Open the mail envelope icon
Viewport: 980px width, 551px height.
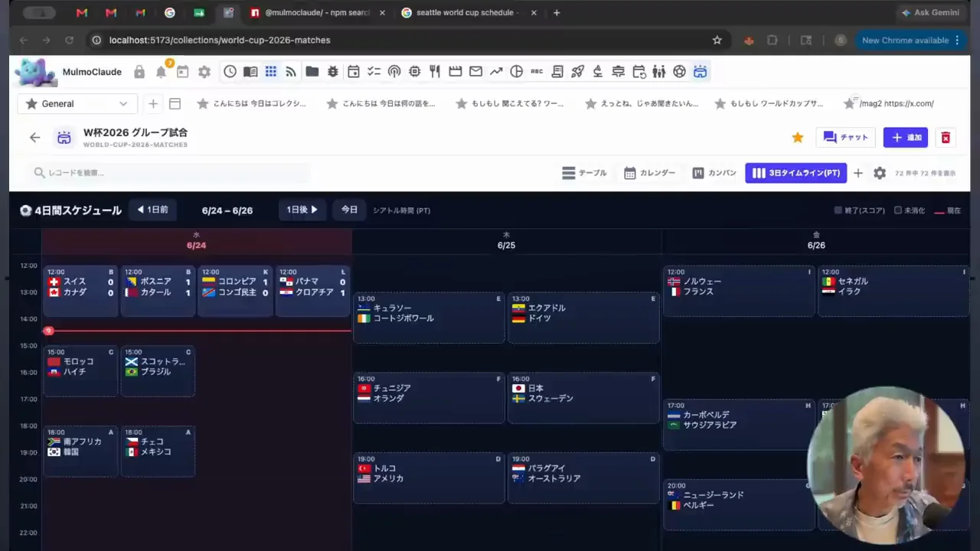(475, 72)
